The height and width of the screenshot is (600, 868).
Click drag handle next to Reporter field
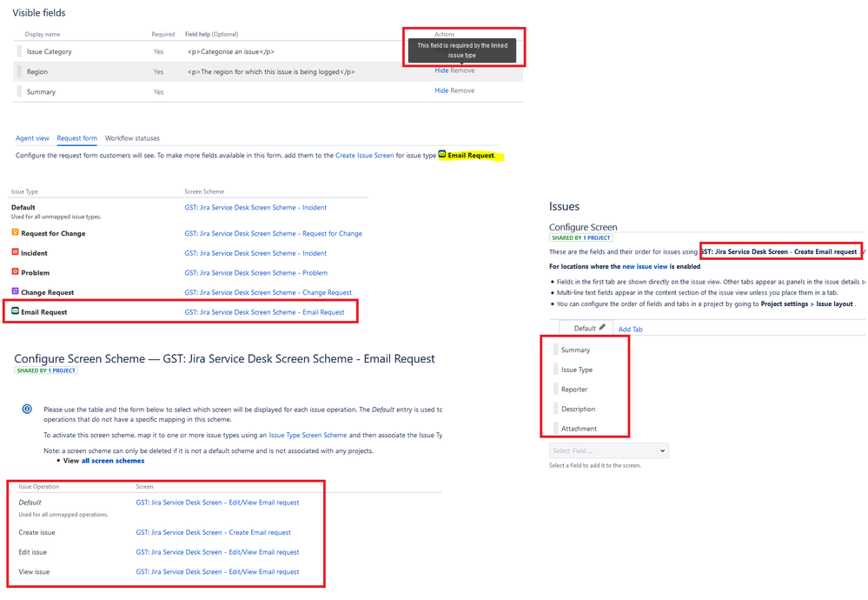click(555, 389)
